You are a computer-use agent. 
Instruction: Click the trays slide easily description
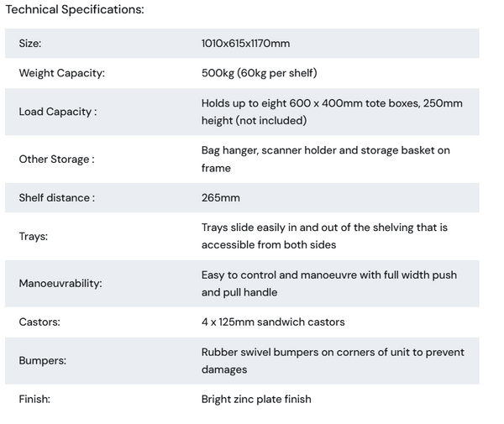[324, 237]
